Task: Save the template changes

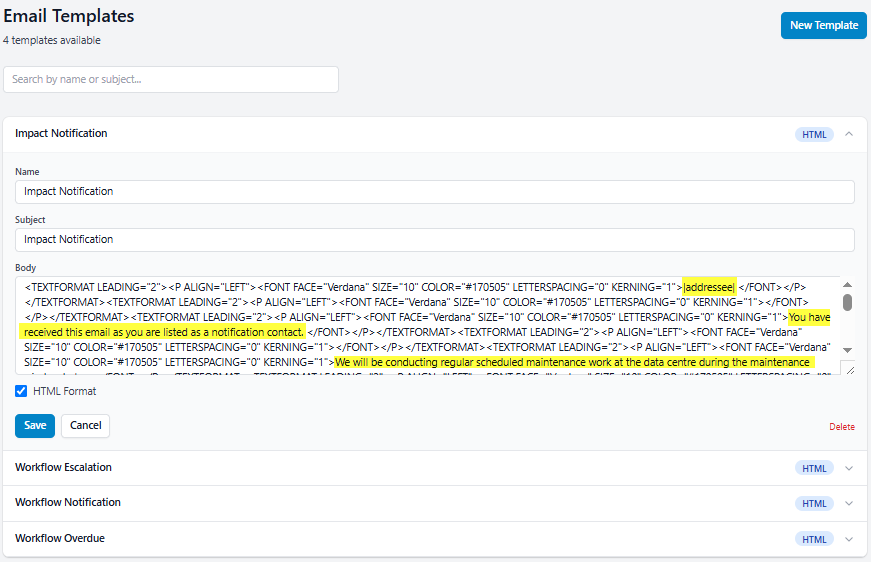Action: coord(35,425)
